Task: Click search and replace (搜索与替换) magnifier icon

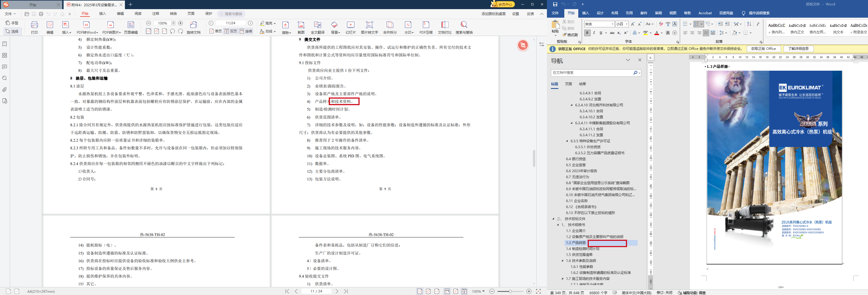Action: (464, 25)
